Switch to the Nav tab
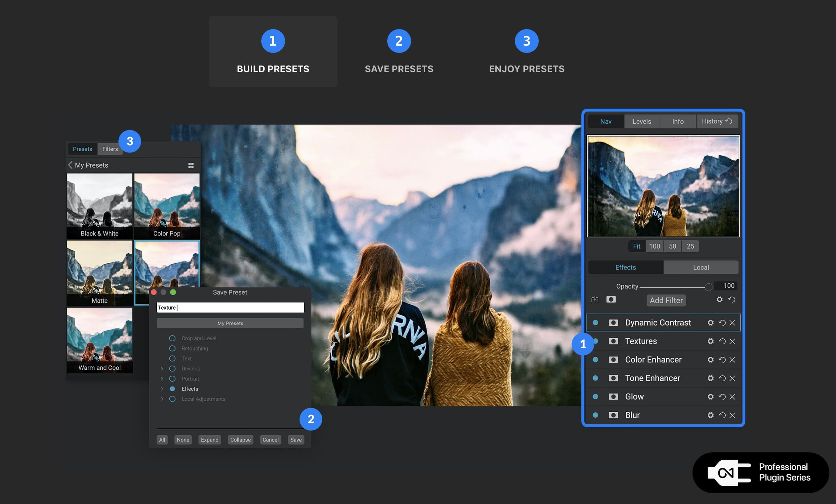Viewport: 836px width, 504px height. 606,121
